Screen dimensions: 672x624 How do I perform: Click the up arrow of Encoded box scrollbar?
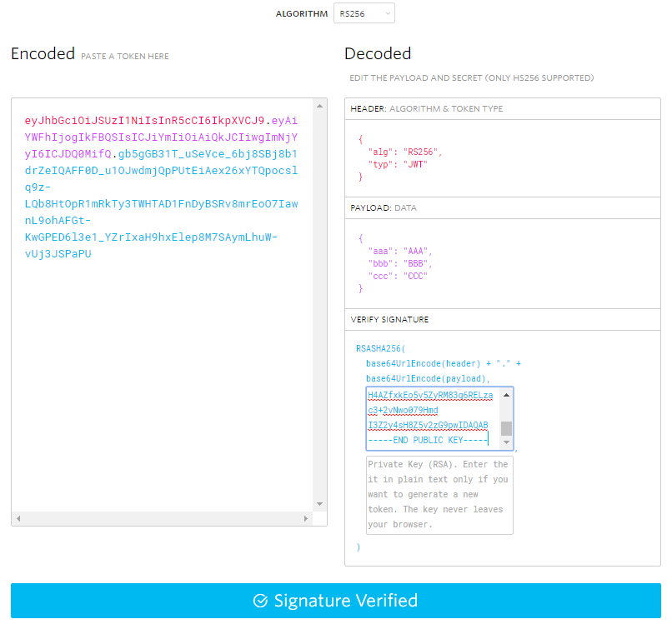tap(318, 106)
